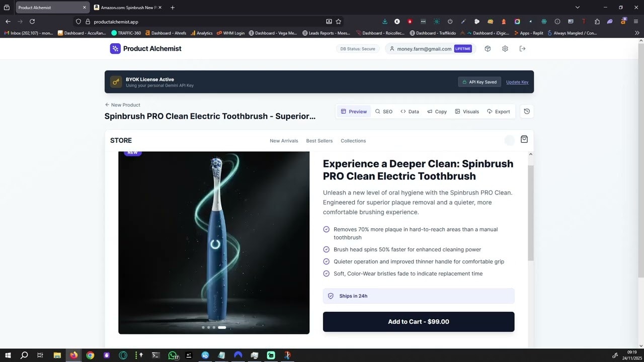Screen dimensions: 644x362
Task: Switch to the Visuals tab
Action: [467, 112]
